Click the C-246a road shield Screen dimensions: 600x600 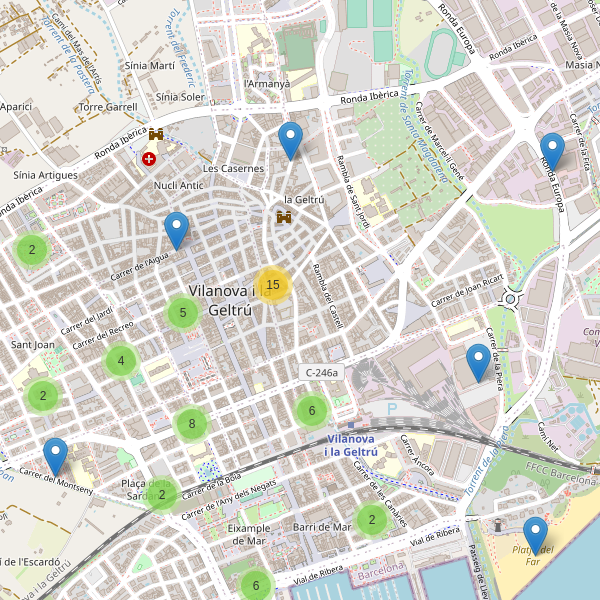coord(321,372)
